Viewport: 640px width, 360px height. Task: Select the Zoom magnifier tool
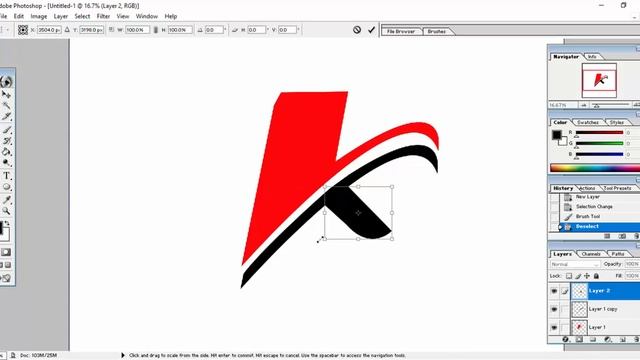point(7,211)
